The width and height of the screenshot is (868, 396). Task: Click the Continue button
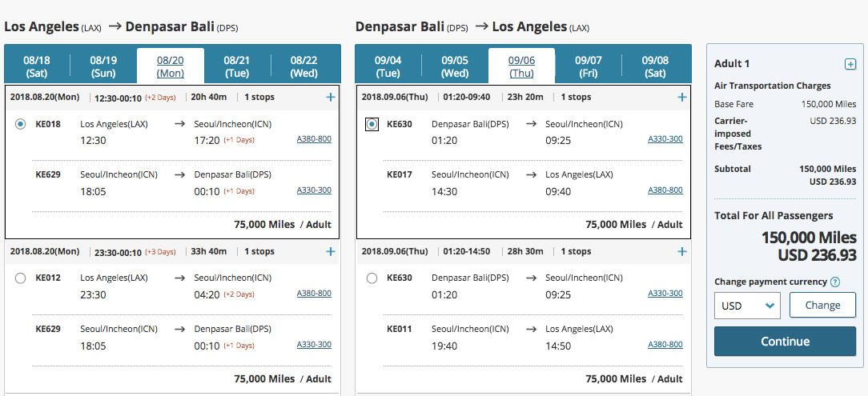click(785, 342)
